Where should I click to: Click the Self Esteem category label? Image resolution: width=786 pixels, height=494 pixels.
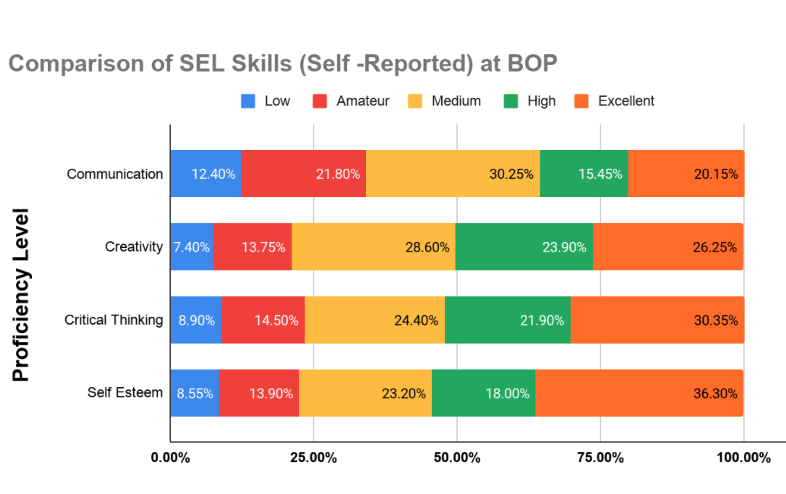point(127,393)
